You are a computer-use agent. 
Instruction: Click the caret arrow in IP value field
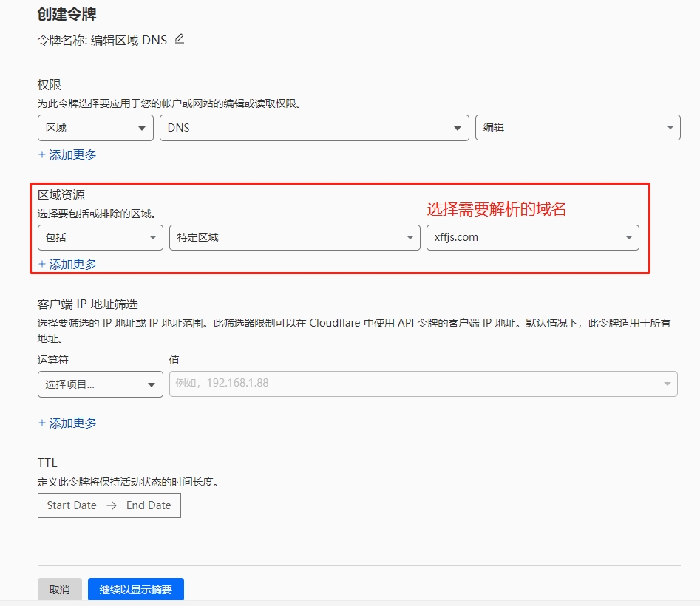point(667,384)
